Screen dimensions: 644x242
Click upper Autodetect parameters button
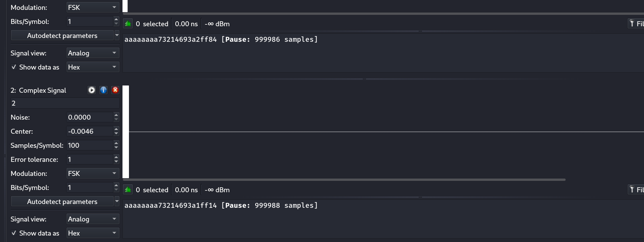[x=62, y=35]
